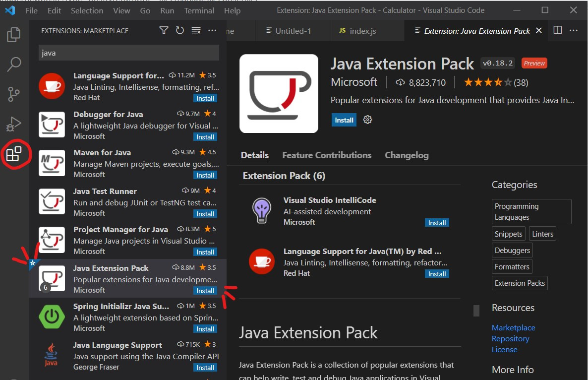This screenshot has height=380, width=588.
Task: Click inside the java search input field
Action: point(128,52)
